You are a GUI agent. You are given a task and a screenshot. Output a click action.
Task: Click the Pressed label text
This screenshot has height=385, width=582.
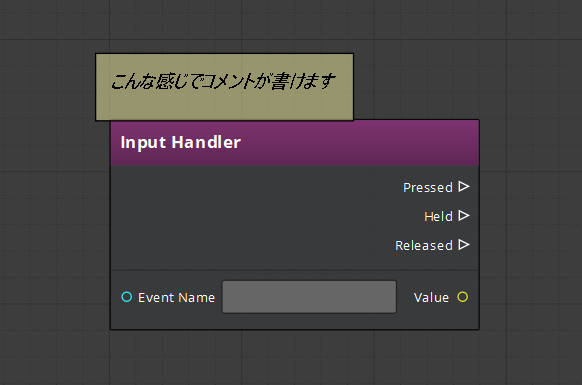coord(428,187)
